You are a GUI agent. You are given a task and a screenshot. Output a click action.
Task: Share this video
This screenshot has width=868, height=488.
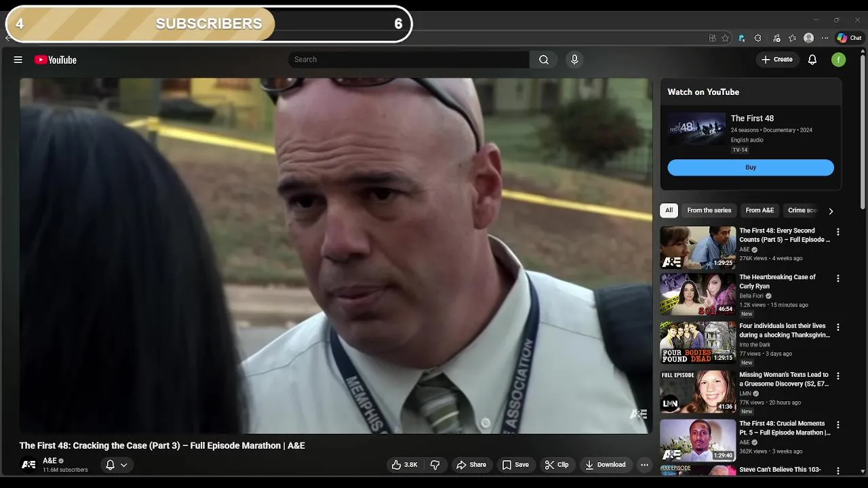(471, 465)
